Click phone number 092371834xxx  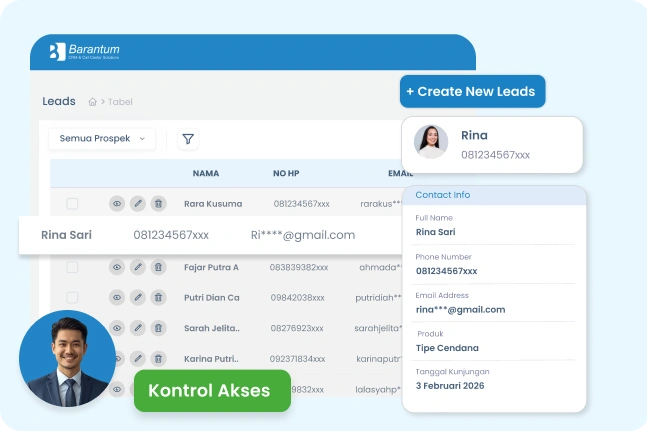click(x=297, y=359)
